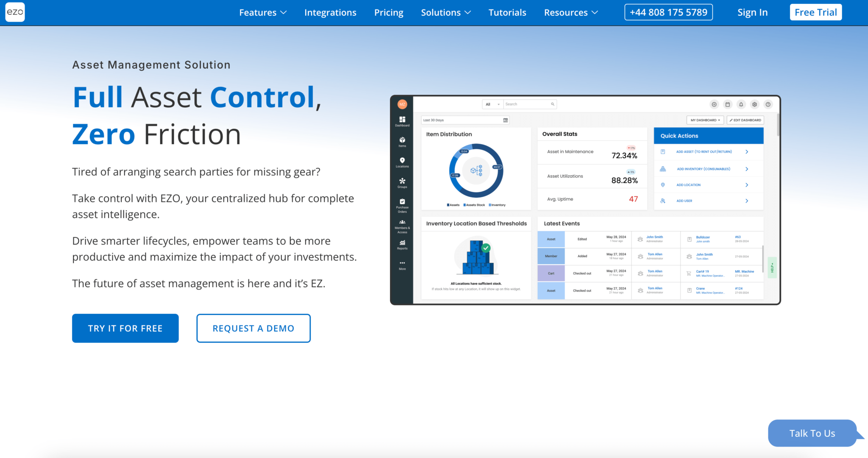Open the MY DASHBOARD dropdown

pos(705,120)
